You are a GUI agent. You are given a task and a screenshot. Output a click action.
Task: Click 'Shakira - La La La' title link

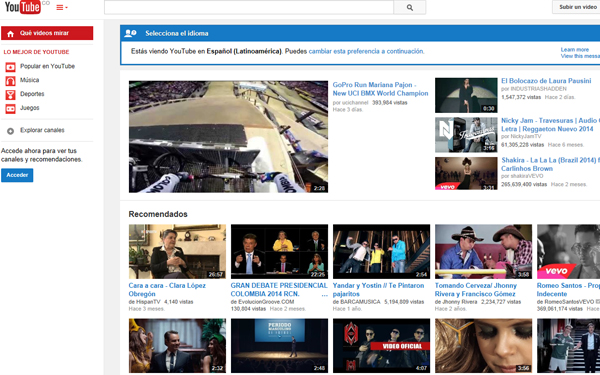(550, 164)
